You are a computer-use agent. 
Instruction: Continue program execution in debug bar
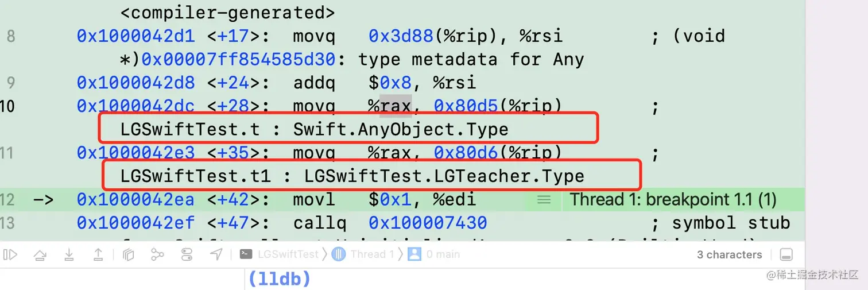point(10,254)
